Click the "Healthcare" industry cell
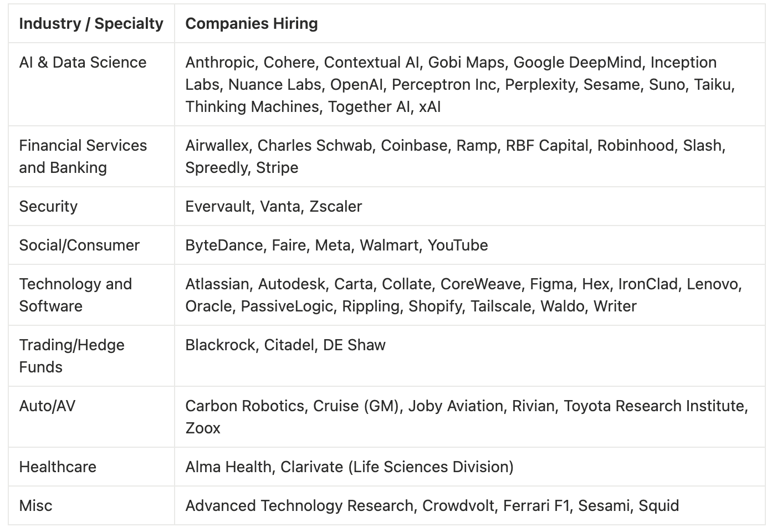The image size is (777, 532). click(58, 467)
